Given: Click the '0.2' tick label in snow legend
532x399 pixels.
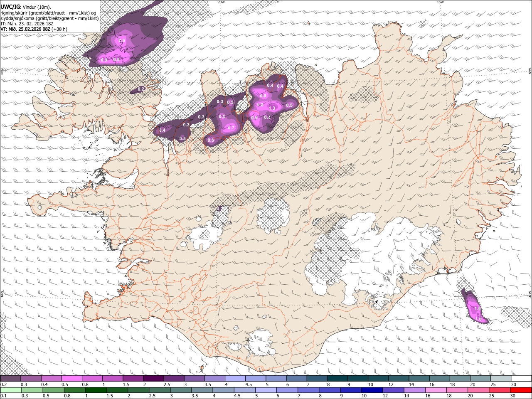Looking at the screenshot, I should tap(3, 384).
